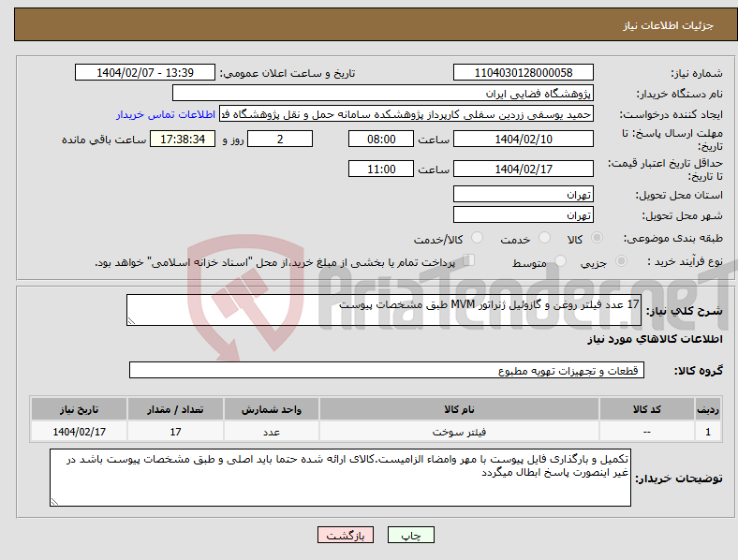738x560 pixels.
Task: Click the row number cell 1
Action: [708, 432]
